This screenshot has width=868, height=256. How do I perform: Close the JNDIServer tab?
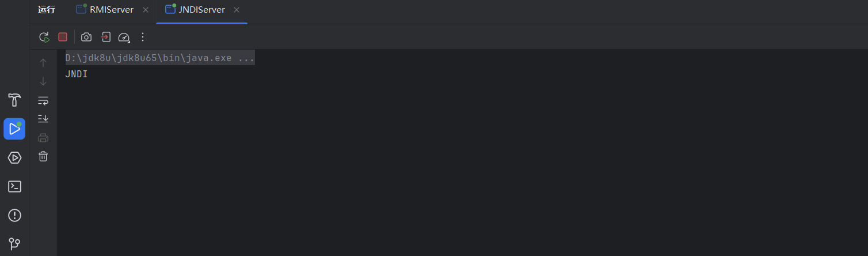[237, 10]
